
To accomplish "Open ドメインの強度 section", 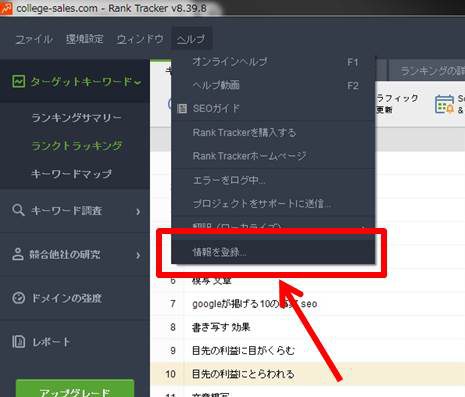I will 75,298.
